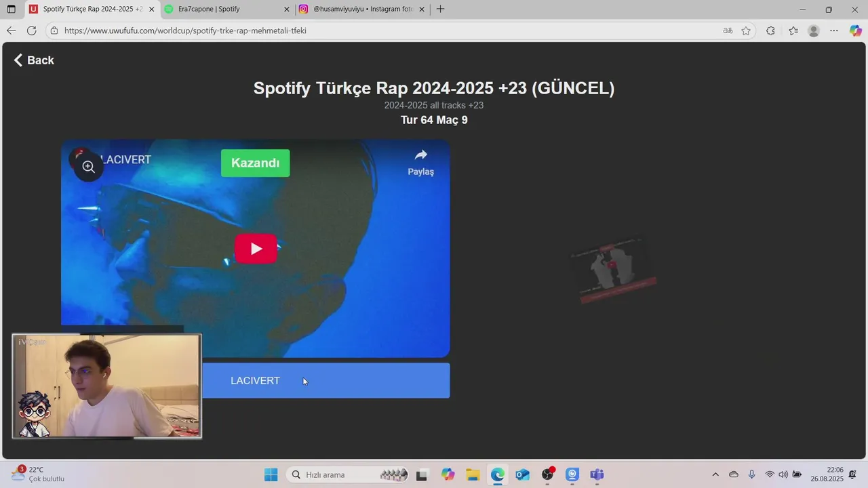Viewport: 868px width, 488px height.
Task: Close the uwufufu Spotify Türkçe Rap tab
Action: pos(151,9)
